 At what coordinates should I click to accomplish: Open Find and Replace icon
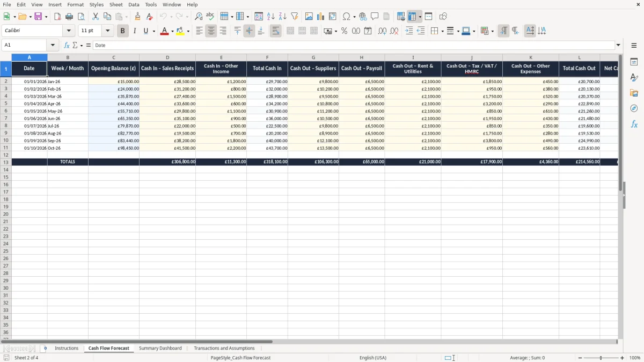tap(199, 17)
